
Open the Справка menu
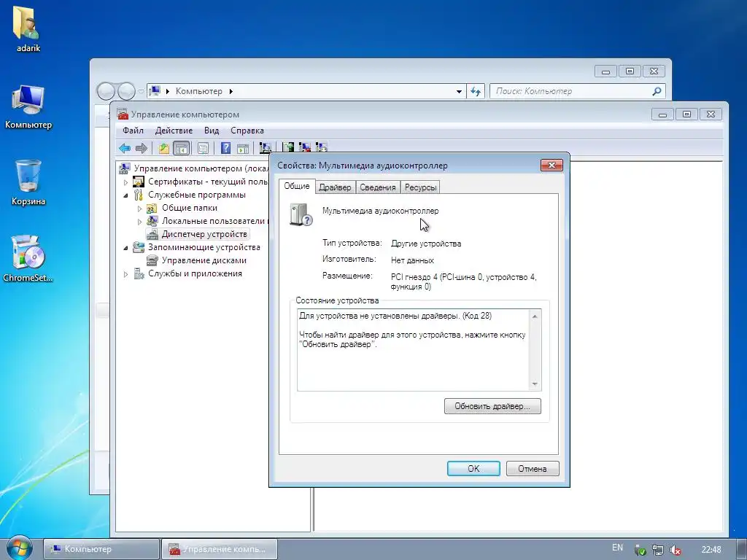point(247,131)
